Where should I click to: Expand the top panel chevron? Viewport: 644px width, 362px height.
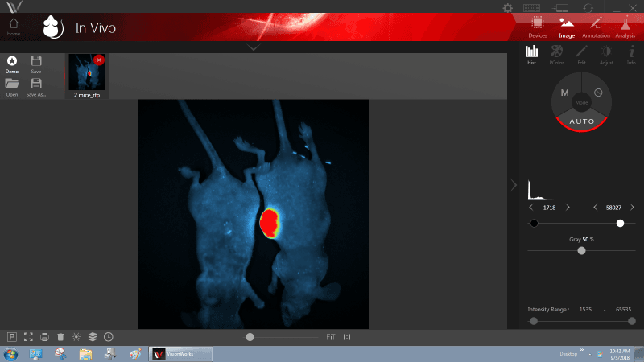pos(254,47)
